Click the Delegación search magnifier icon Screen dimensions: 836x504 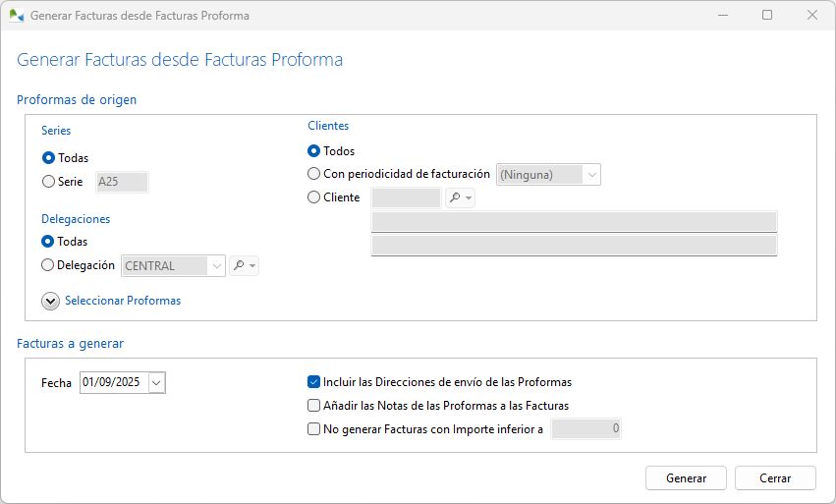[x=237, y=265]
